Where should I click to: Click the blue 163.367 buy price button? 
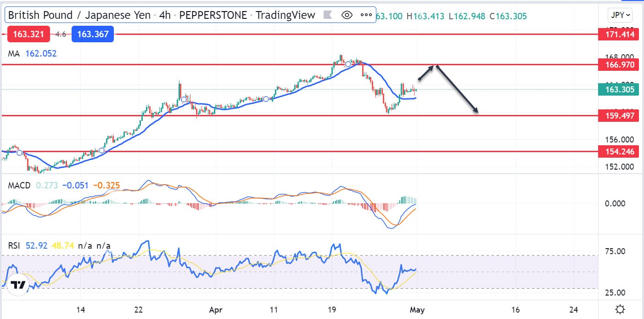[x=92, y=34]
